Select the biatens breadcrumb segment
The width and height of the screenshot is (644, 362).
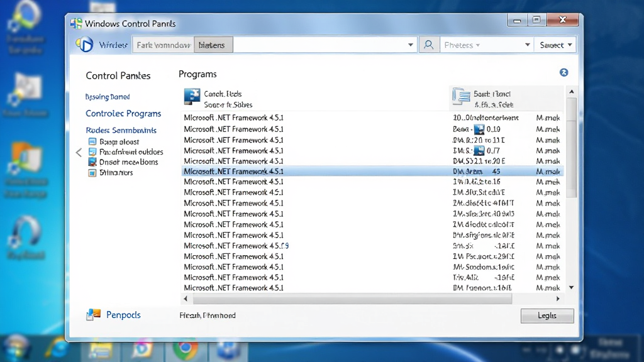click(x=213, y=45)
